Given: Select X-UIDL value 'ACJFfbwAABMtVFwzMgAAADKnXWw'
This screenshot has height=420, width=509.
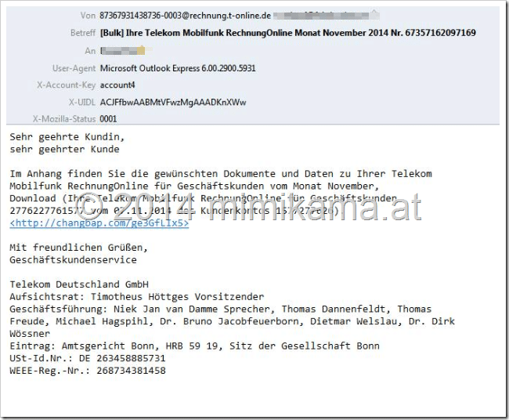Looking at the screenshot, I should [x=173, y=103].
